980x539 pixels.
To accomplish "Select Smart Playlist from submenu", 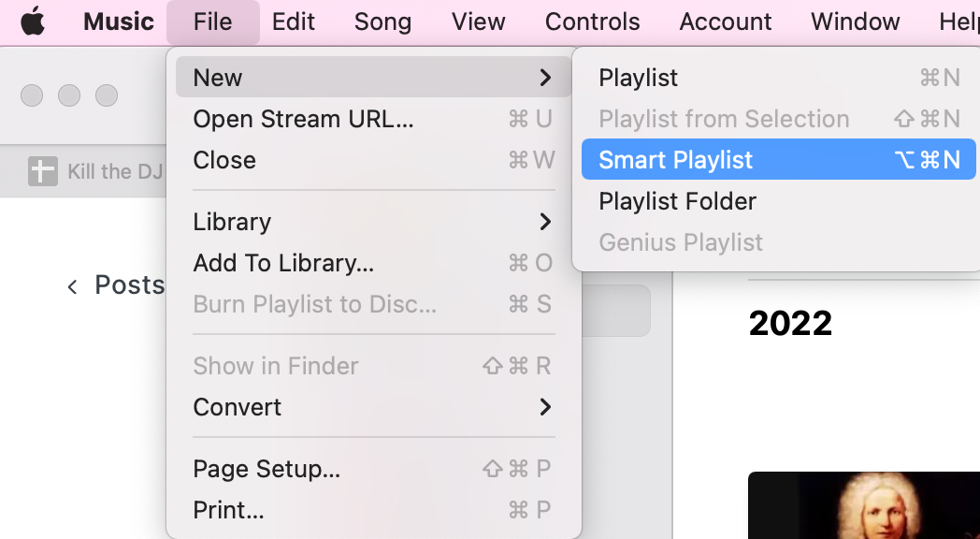I will [778, 159].
